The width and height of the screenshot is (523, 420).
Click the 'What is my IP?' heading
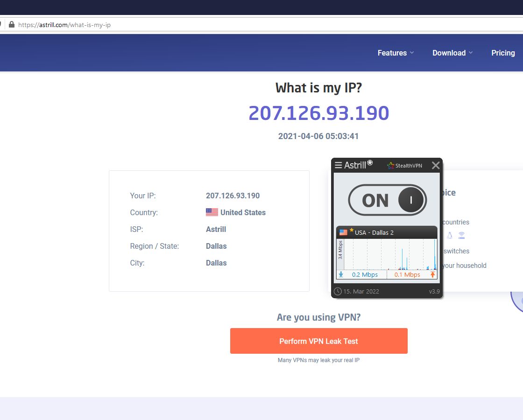click(x=319, y=88)
